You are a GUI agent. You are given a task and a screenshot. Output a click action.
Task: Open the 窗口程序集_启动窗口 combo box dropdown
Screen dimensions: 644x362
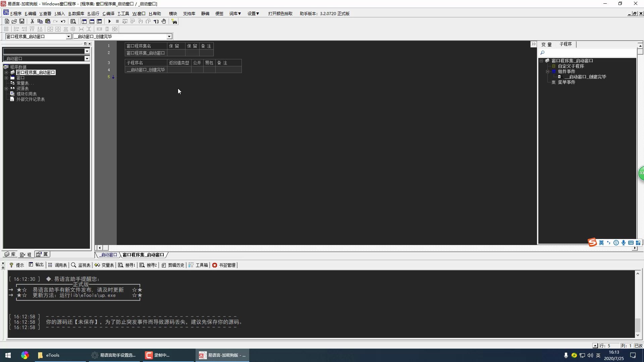[x=68, y=37]
